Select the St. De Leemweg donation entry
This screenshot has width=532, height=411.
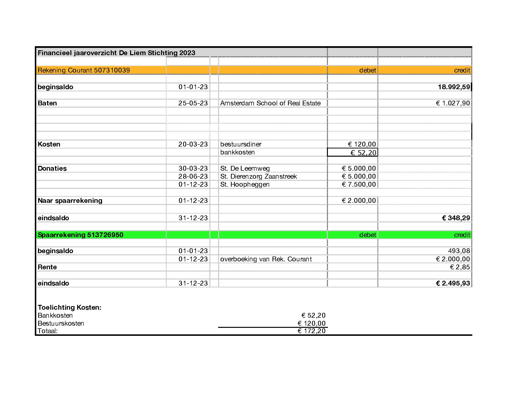pos(245,168)
